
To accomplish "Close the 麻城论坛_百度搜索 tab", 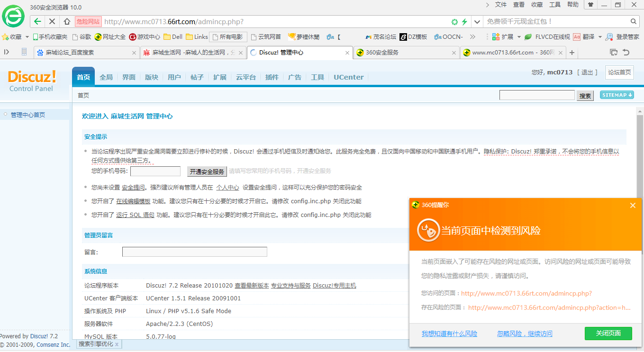I will [134, 53].
